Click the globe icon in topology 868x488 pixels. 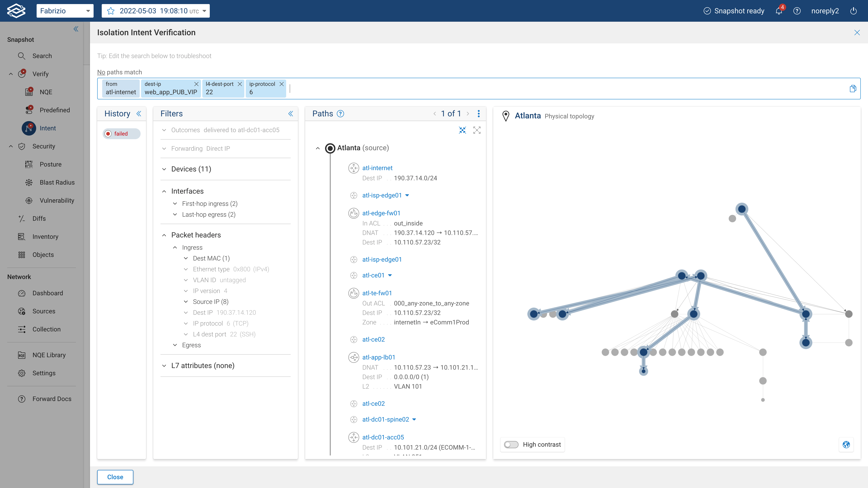tap(846, 445)
